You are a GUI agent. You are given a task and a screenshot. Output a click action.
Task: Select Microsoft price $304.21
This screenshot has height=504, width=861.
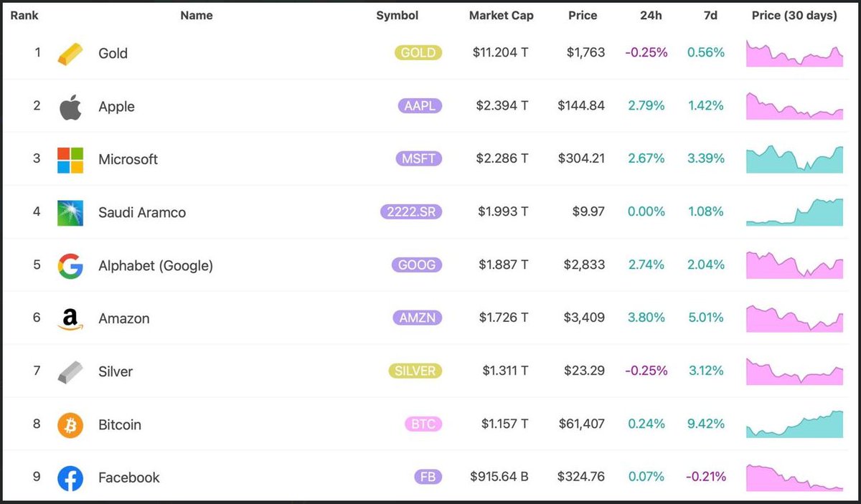click(581, 158)
